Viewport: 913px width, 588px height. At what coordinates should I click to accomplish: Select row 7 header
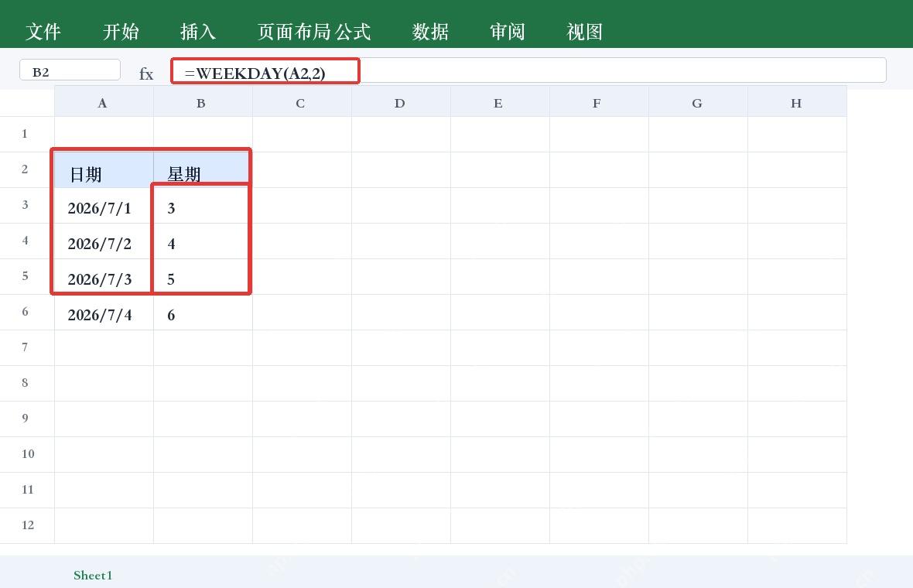[27, 347]
